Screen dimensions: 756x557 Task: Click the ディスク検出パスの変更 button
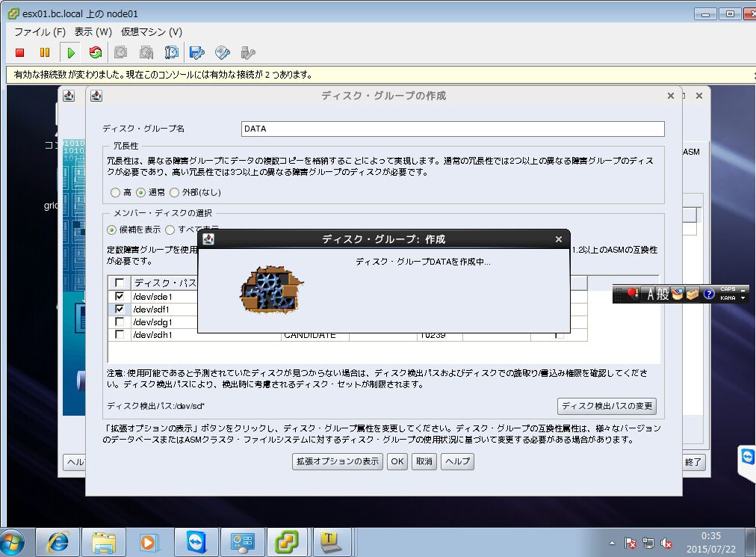(x=607, y=406)
